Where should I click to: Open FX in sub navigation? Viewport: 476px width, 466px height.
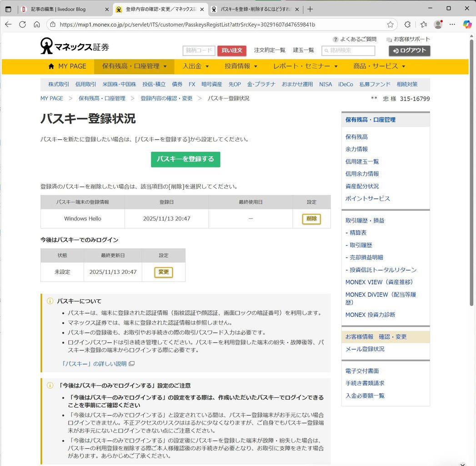pos(192,84)
